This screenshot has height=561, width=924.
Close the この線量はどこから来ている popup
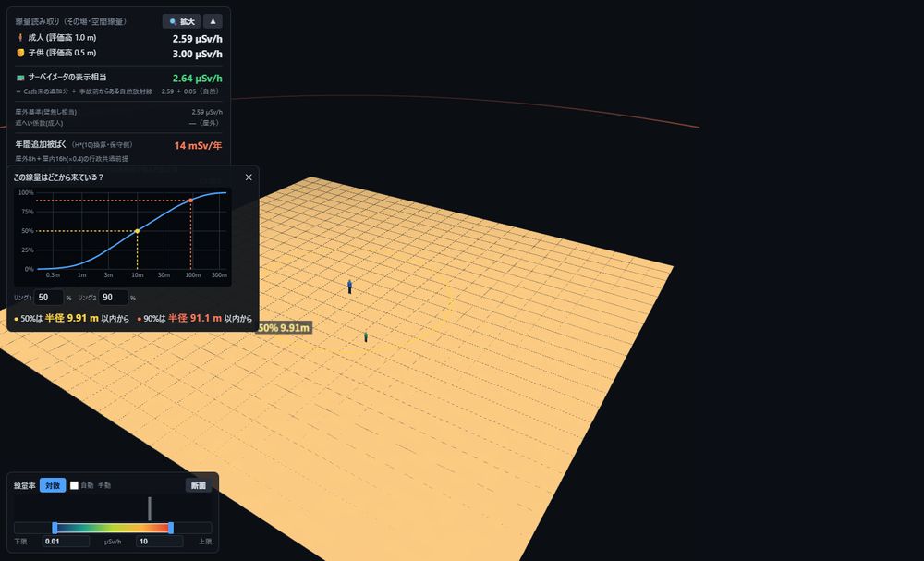[249, 177]
